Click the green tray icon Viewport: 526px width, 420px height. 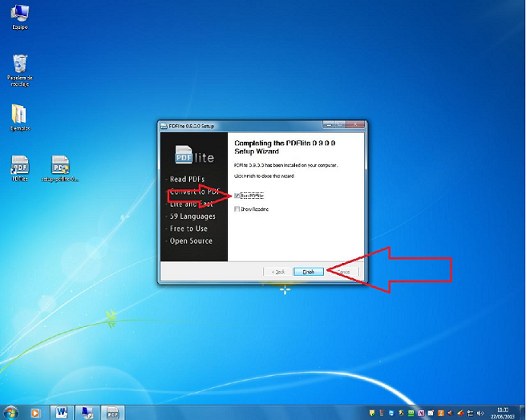pyautogui.click(x=411, y=413)
